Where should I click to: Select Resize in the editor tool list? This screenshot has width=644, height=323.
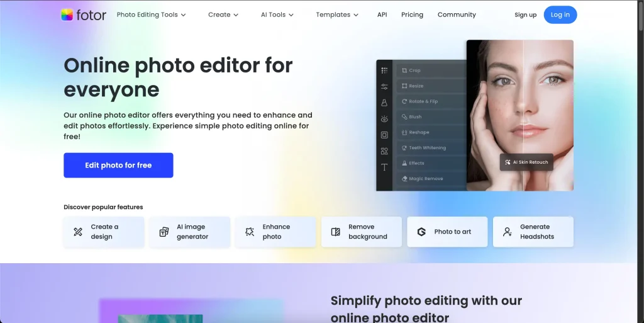point(431,86)
